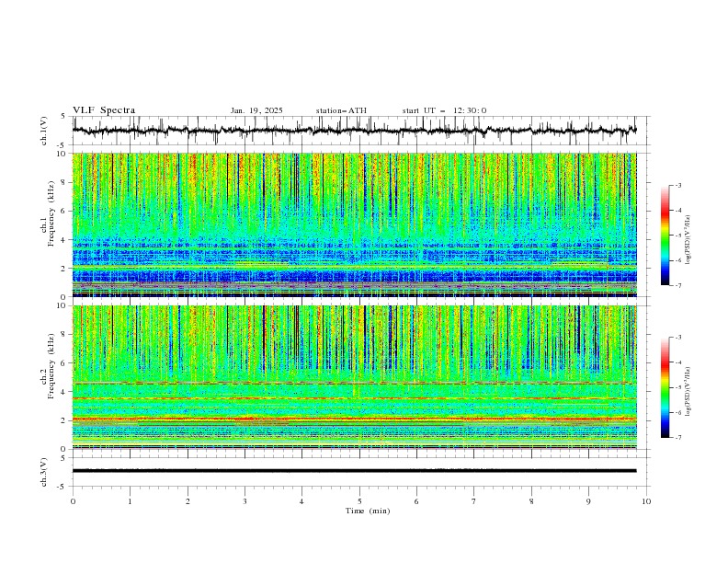Click time axis tick label "7"
Viewport: 728px width, 563px height.
coord(474,501)
